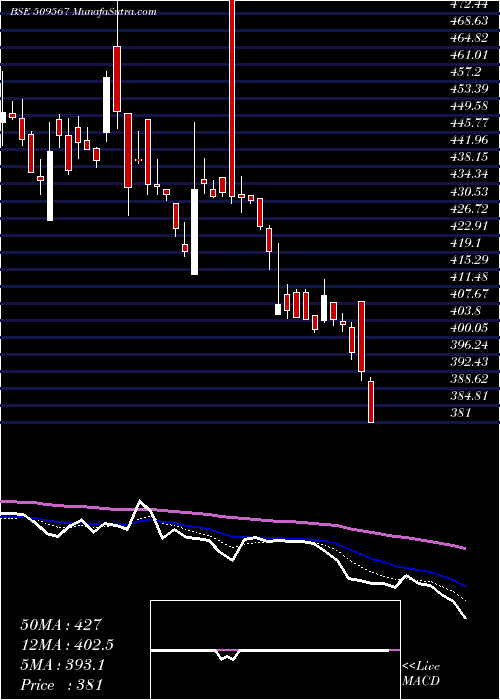Image resolution: width=500 pixels, height=700 pixels.
Task: Click the '12MA : 402.5' readout
Action: (67, 645)
